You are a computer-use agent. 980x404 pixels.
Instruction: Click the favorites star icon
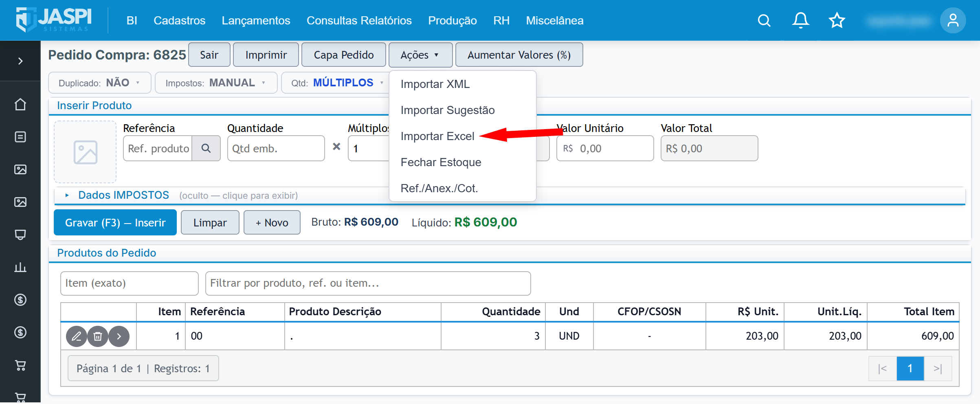837,20
